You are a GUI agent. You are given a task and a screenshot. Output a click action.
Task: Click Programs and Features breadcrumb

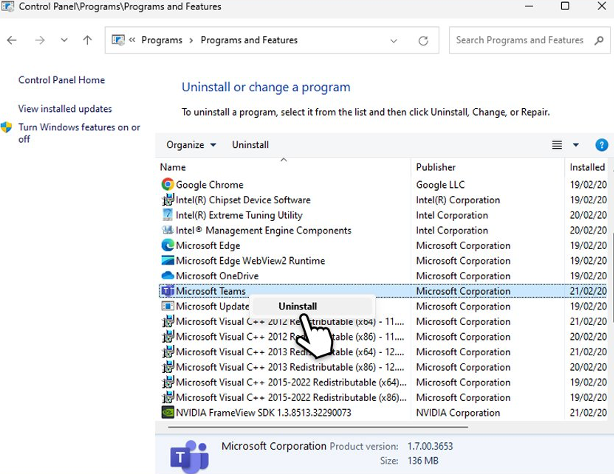[249, 40]
